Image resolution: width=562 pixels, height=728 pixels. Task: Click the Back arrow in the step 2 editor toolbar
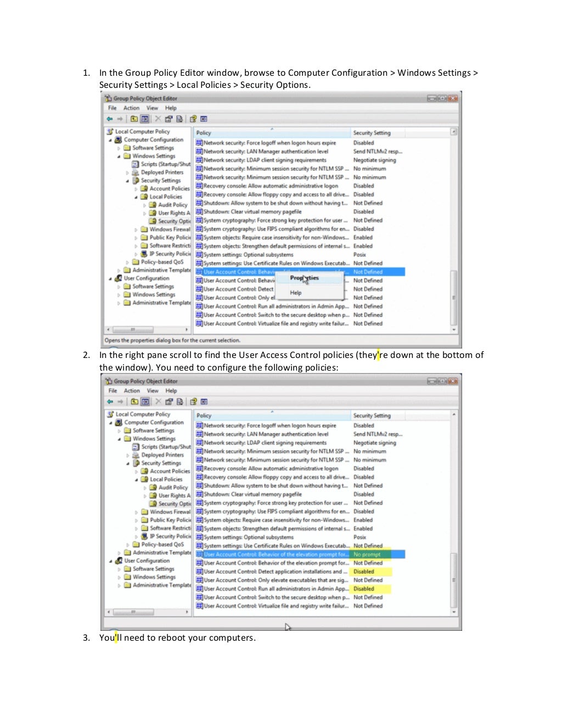[110, 401]
